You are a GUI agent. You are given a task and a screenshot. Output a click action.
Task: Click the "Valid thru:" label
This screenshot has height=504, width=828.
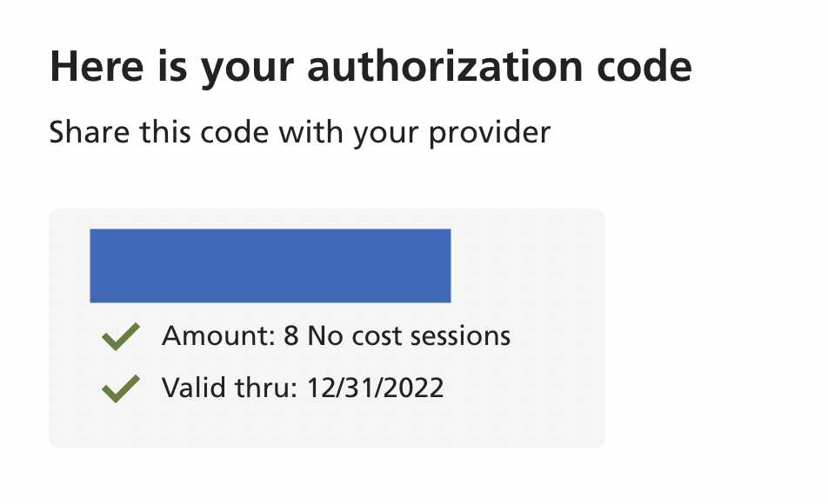[230, 387]
